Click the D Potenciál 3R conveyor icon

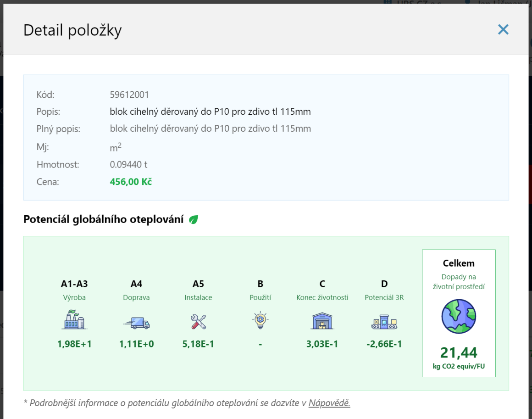pos(384,322)
